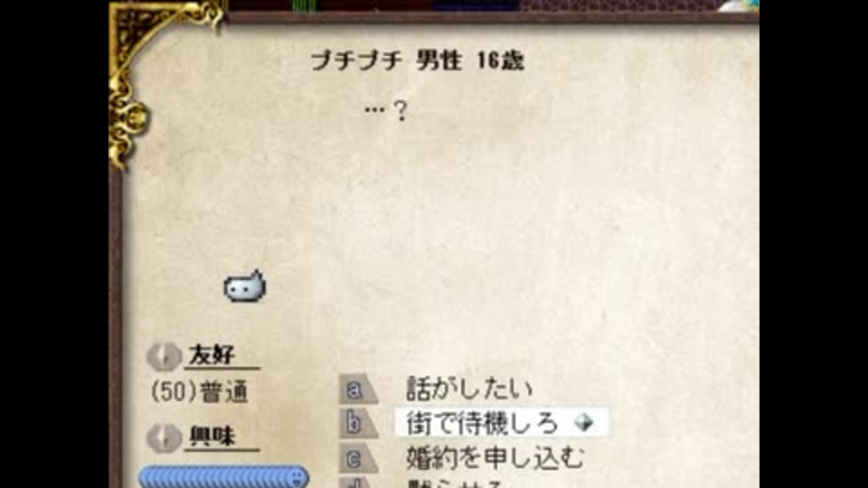The image size is (868, 488).
Task: Click the 興味 heading label
Action: [212, 436]
